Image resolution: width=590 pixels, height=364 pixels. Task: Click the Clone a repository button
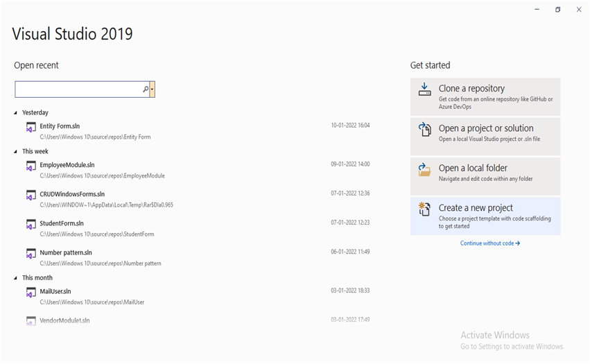[485, 97]
